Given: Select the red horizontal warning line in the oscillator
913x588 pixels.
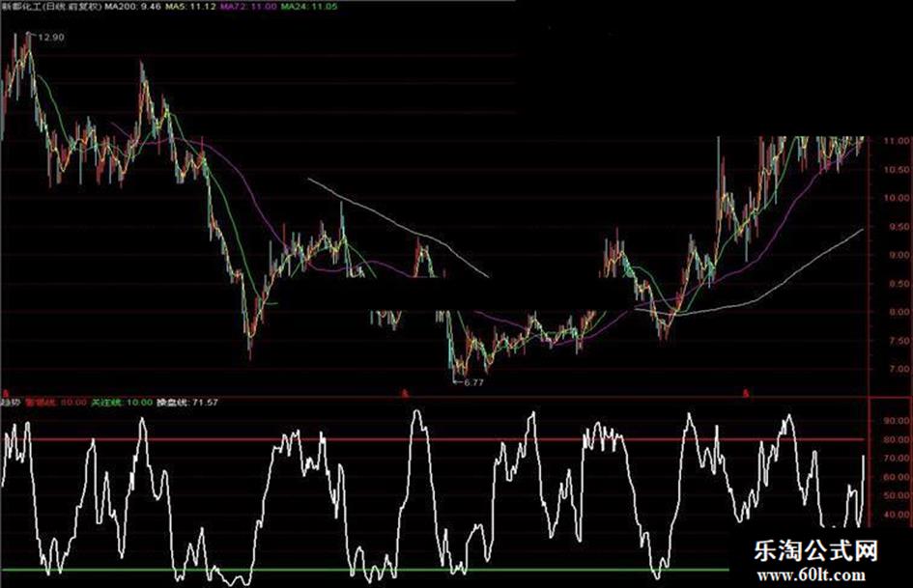Looking at the screenshot, I should pos(434,439).
